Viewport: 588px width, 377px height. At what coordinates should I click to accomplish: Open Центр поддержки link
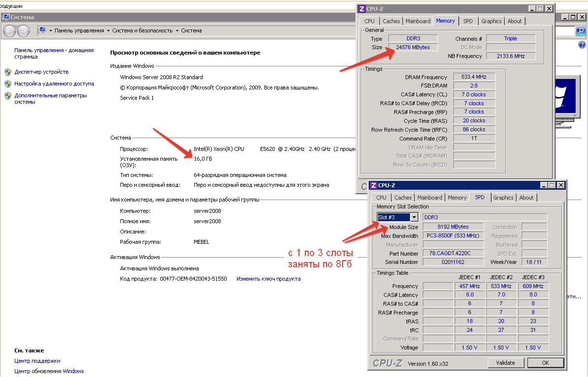pyautogui.click(x=37, y=361)
